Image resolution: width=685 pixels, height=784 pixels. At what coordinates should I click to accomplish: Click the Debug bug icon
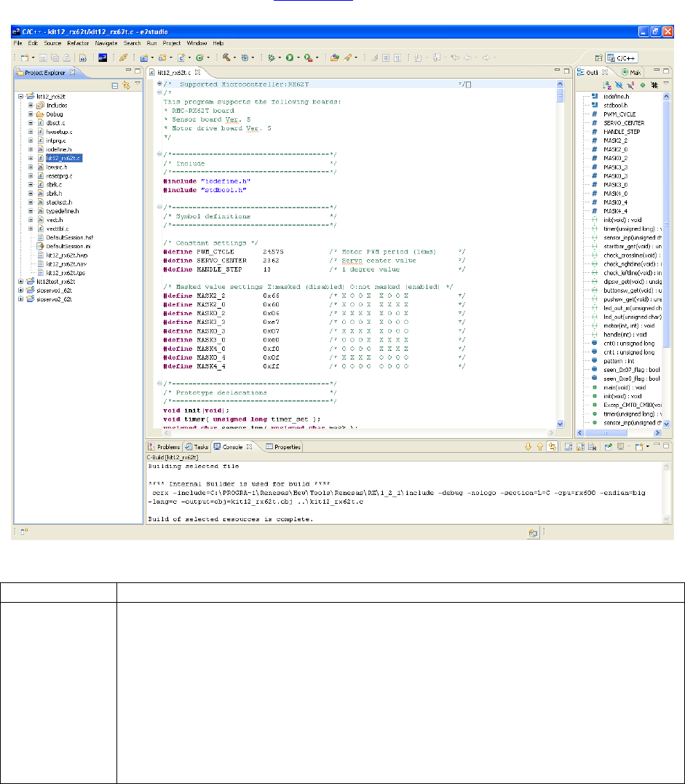point(272,58)
